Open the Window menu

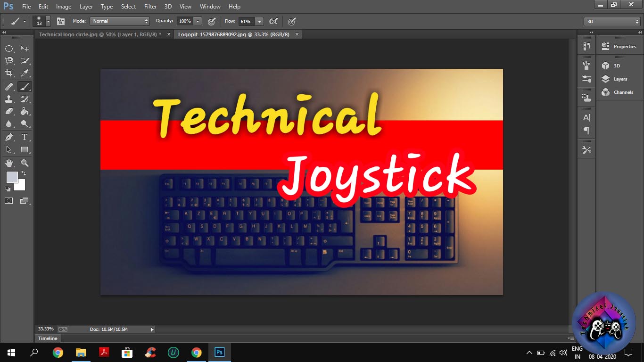210,7
